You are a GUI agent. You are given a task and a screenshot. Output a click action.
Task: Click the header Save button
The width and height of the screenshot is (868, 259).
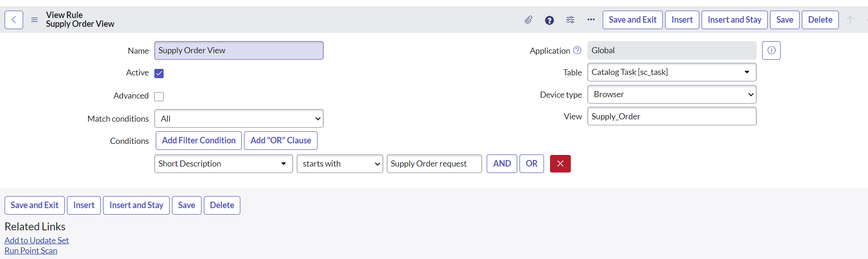click(x=785, y=20)
